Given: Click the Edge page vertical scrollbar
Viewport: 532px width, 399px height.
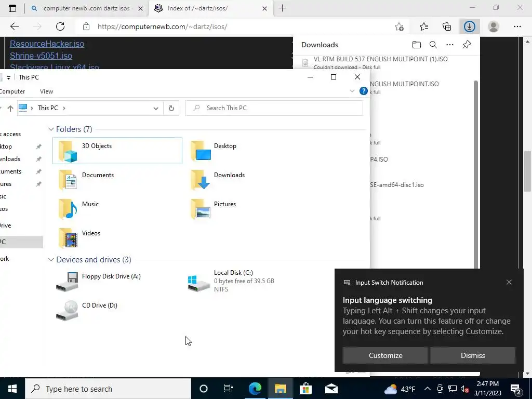Looking at the screenshot, I should click(x=527, y=171).
